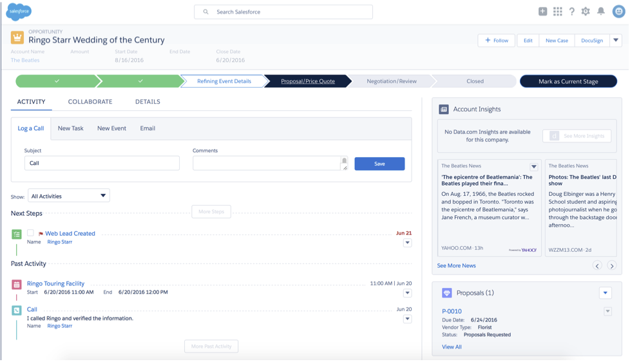Select the Log a Call tab
The width and height of the screenshot is (630, 364).
30,128
